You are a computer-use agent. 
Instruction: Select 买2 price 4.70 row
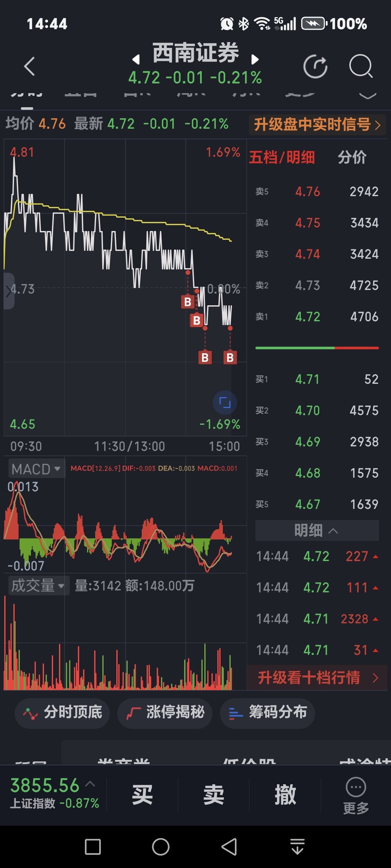(317, 411)
